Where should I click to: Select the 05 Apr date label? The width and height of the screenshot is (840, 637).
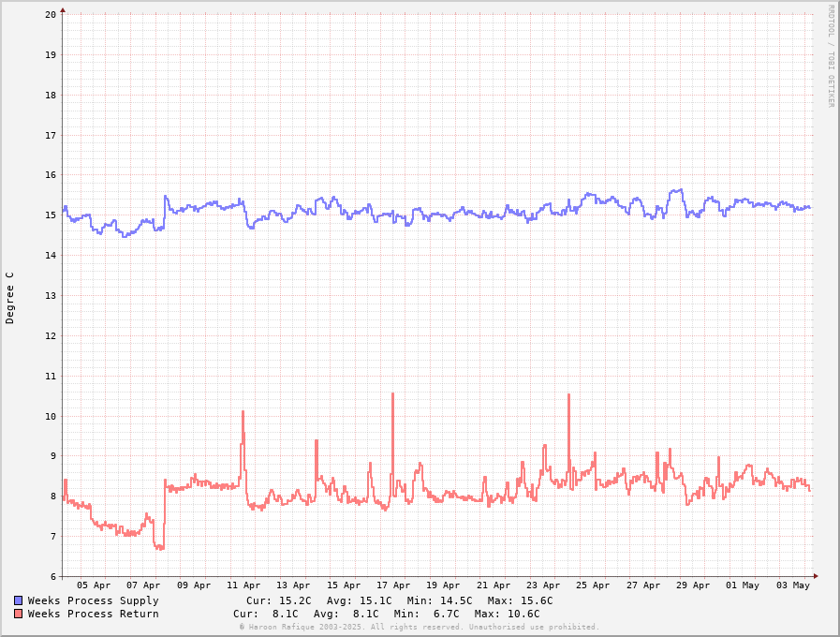click(94, 585)
